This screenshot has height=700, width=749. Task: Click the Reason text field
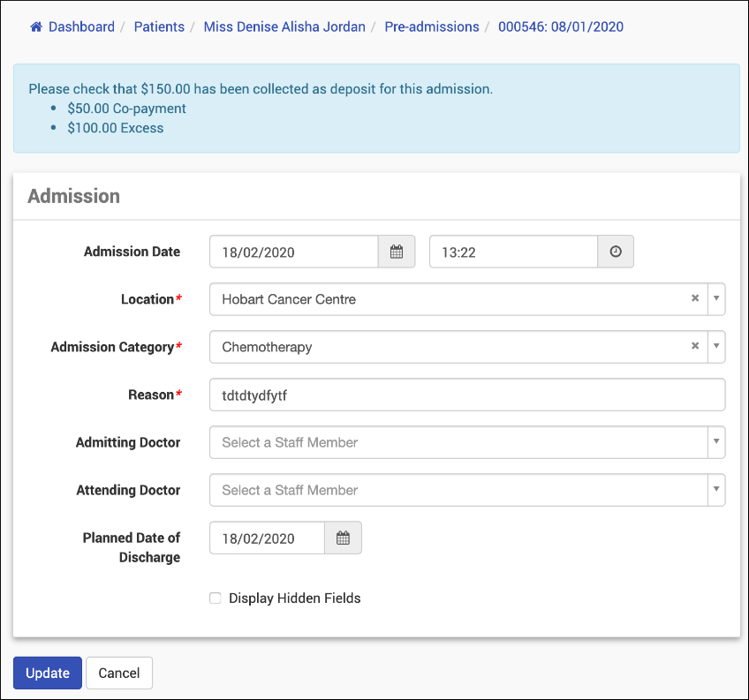tap(467, 395)
